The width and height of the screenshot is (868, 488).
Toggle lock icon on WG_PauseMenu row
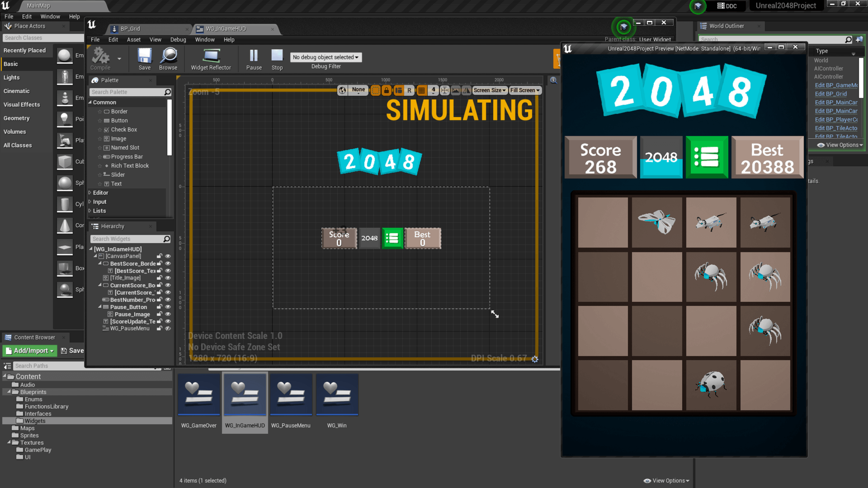coord(159,328)
